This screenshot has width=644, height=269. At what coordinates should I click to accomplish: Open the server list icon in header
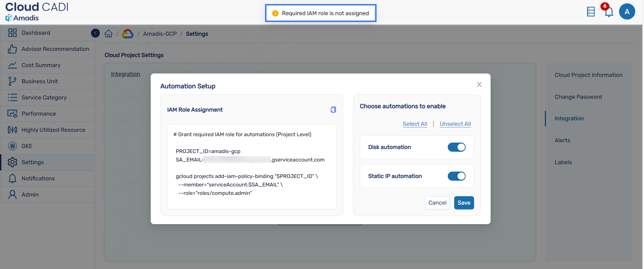[x=591, y=12]
